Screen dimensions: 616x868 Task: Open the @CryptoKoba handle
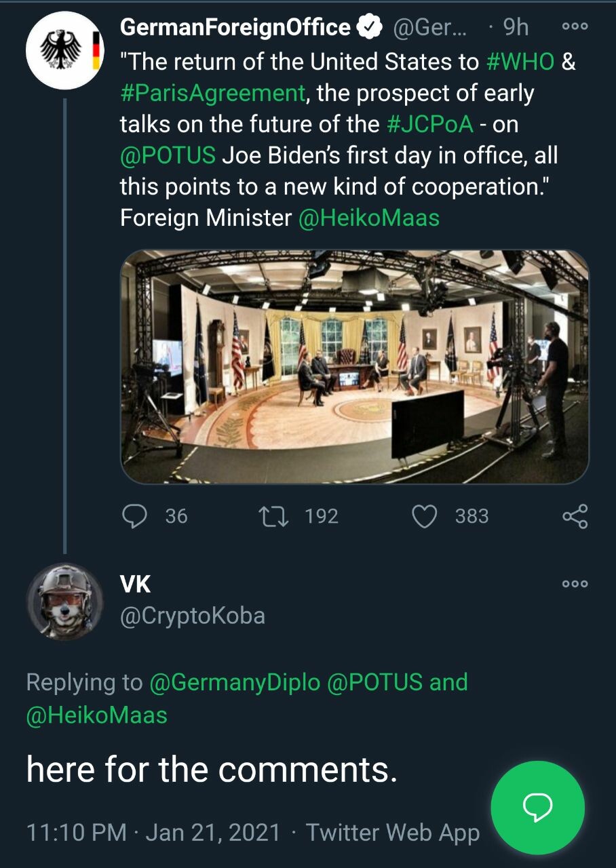192,615
